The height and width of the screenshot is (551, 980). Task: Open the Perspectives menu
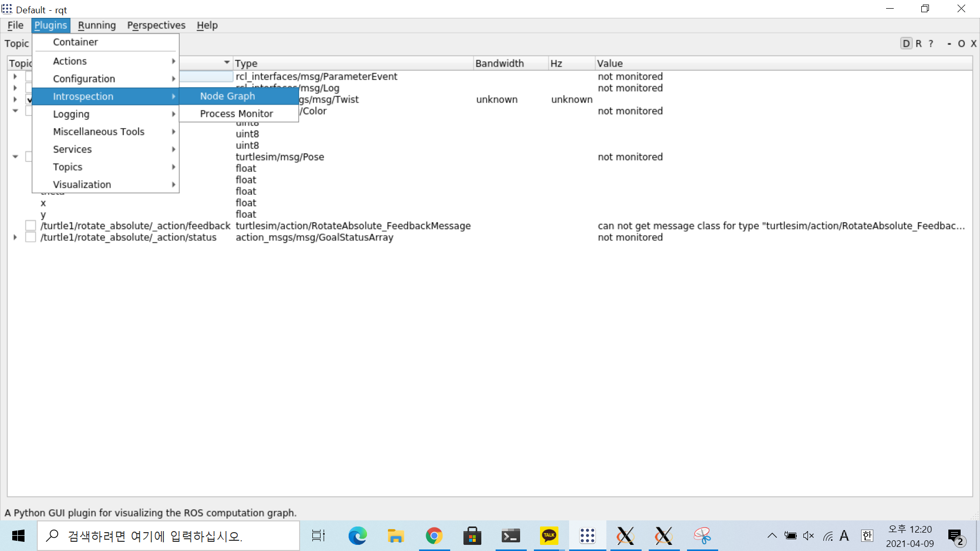[x=156, y=25]
